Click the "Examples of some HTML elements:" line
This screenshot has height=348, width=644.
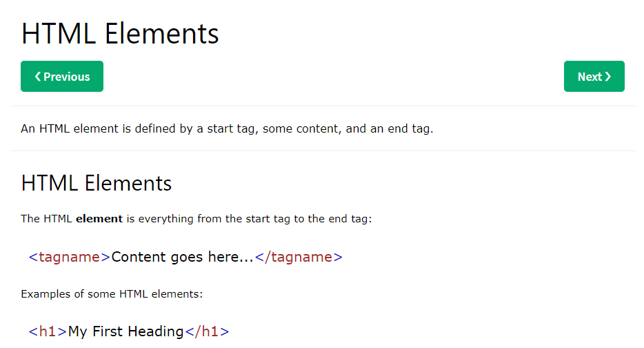coord(112,294)
